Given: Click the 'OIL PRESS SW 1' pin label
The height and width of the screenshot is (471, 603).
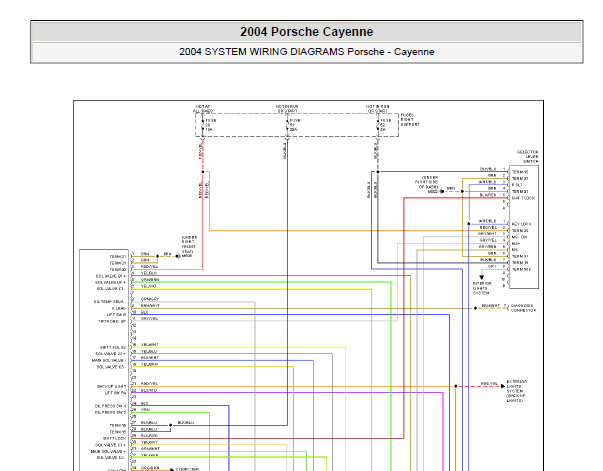Looking at the screenshot, I should (x=110, y=406).
